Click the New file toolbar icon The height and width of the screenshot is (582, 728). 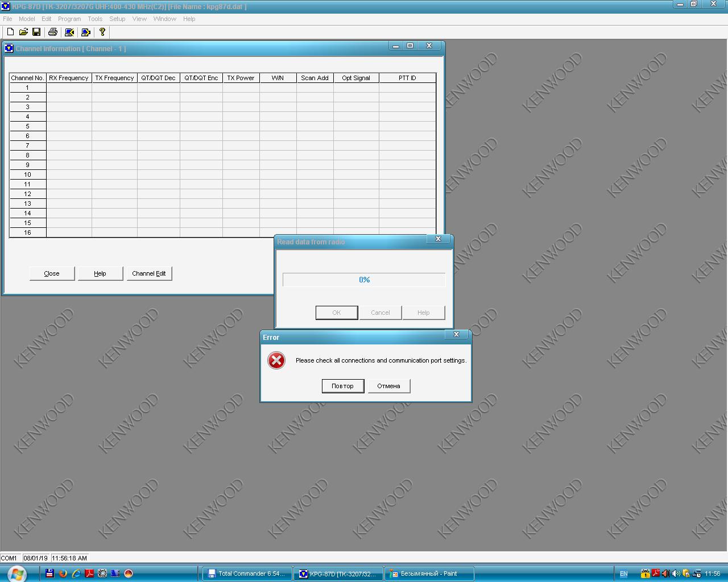tap(10, 32)
